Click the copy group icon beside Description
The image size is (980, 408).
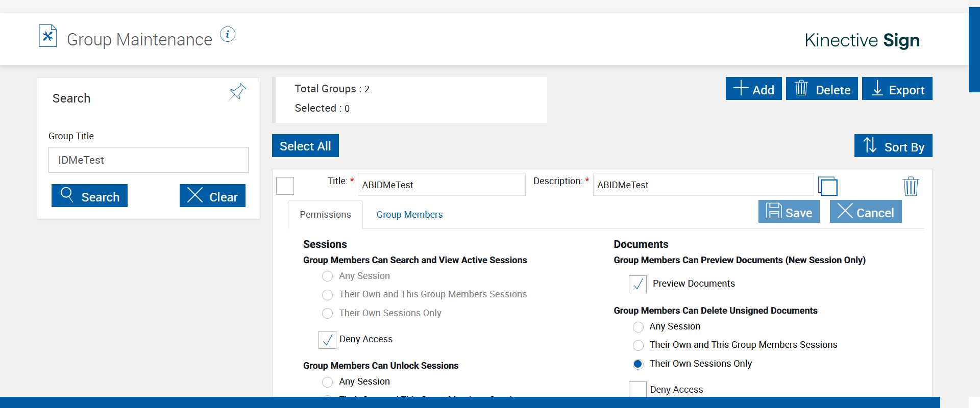[x=828, y=186]
